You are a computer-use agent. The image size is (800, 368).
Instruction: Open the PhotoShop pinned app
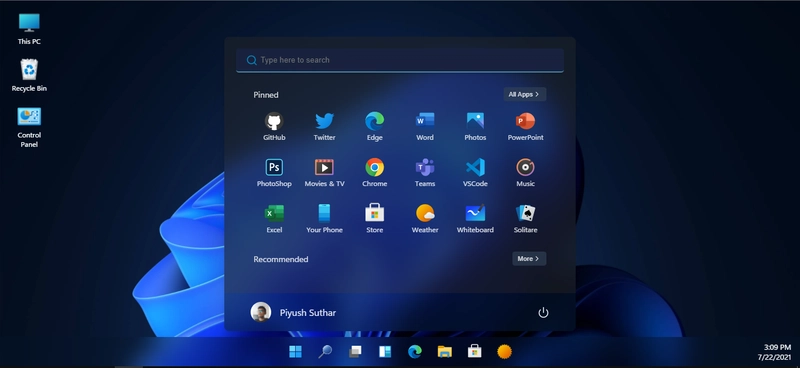pyautogui.click(x=274, y=173)
